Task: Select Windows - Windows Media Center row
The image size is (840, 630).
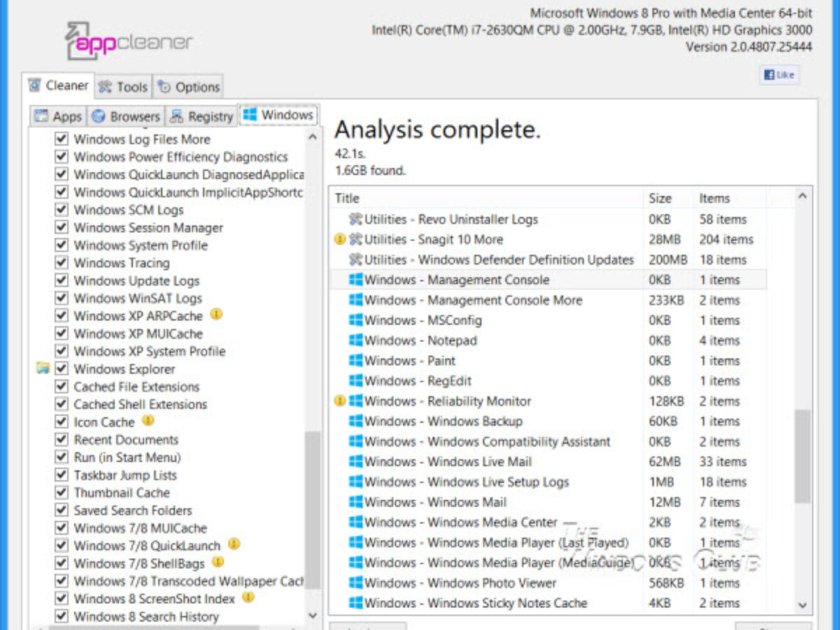Action: coord(547,522)
